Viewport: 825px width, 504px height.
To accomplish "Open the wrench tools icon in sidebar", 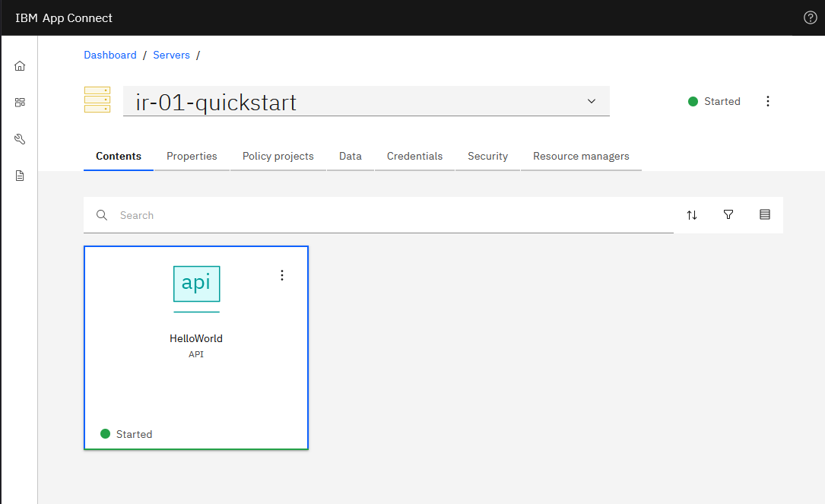I will pyautogui.click(x=20, y=139).
